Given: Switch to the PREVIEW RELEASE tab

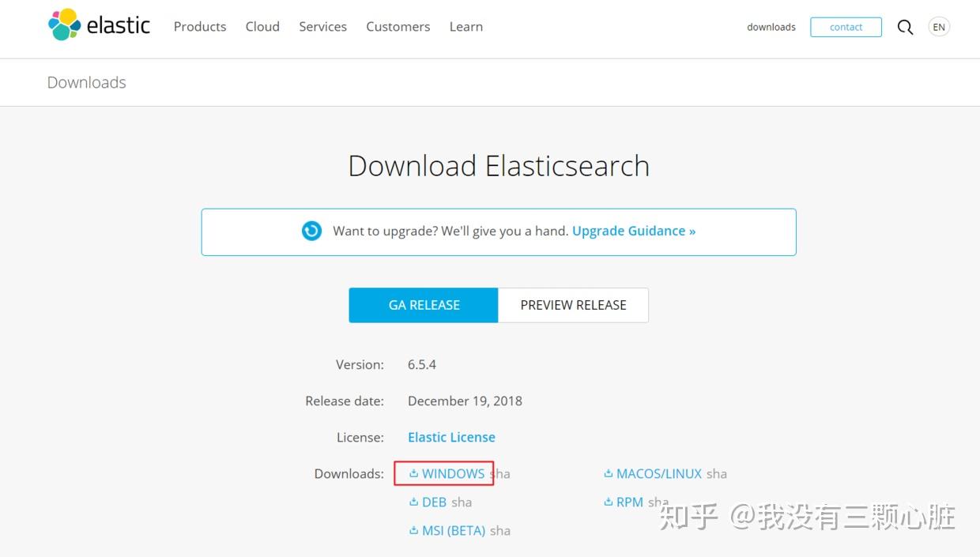Looking at the screenshot, I should [x=573, y=305].
